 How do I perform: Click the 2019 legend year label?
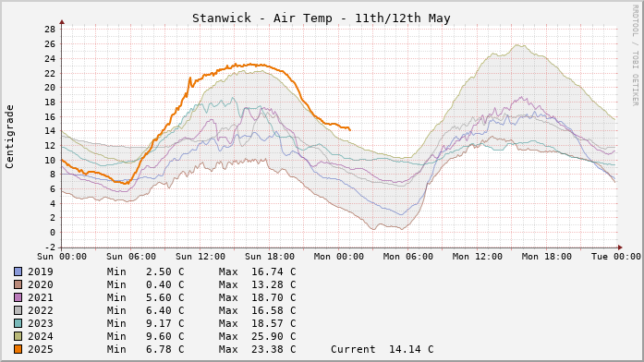click(x=41, y=271)
